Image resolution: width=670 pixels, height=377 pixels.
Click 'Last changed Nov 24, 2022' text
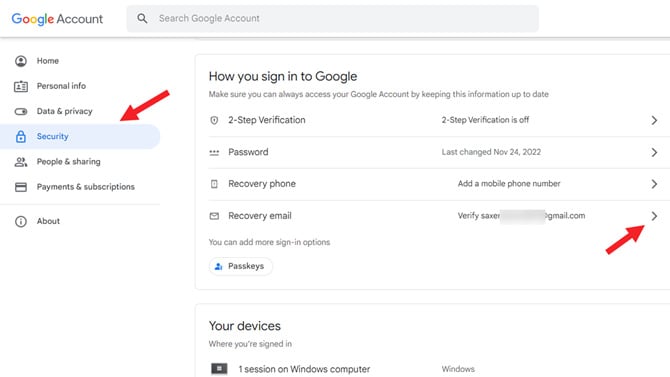click(491, 152)
